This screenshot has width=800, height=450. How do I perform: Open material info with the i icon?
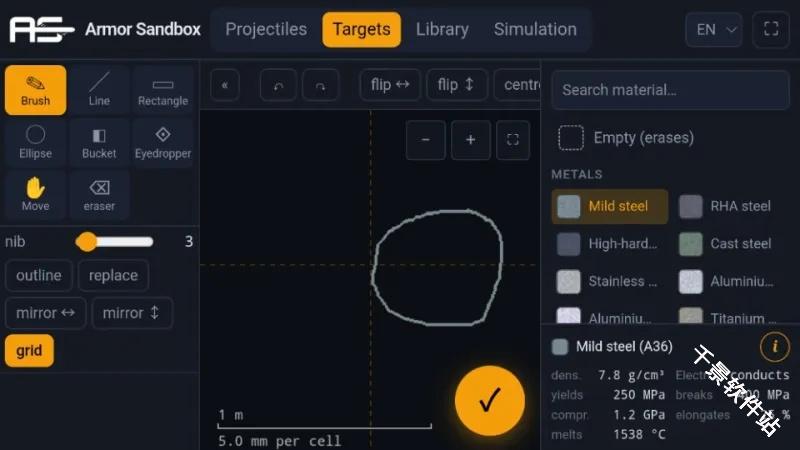tap(774, 346)
